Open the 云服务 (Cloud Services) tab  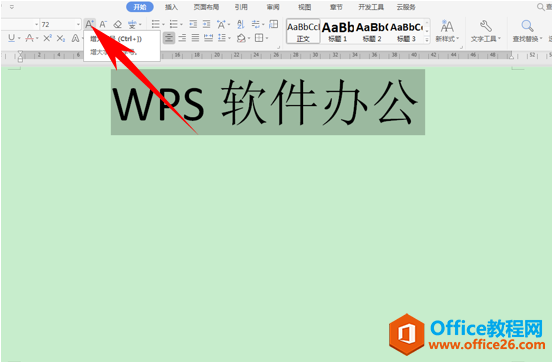[x=406, y=7]
